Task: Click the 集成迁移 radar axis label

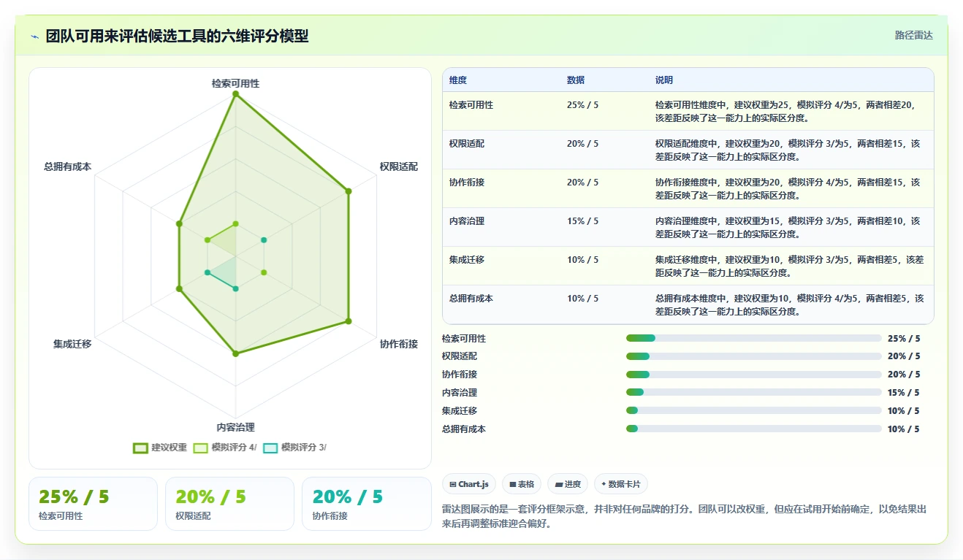Action: pyautogui.click(x=72, y=344)
